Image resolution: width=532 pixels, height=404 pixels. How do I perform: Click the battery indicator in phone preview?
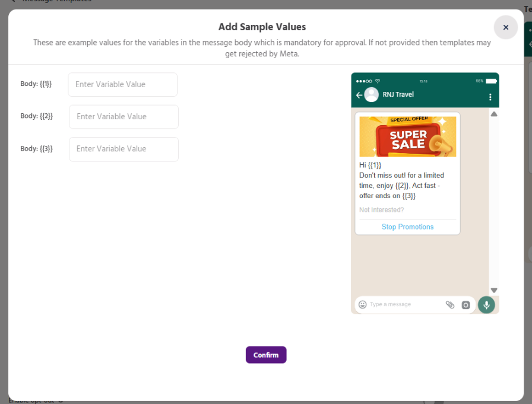tap(490, 81)
